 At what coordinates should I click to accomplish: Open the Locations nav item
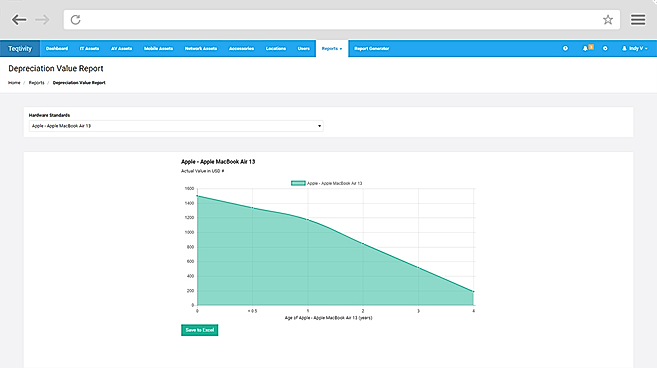tap(276, 49)
